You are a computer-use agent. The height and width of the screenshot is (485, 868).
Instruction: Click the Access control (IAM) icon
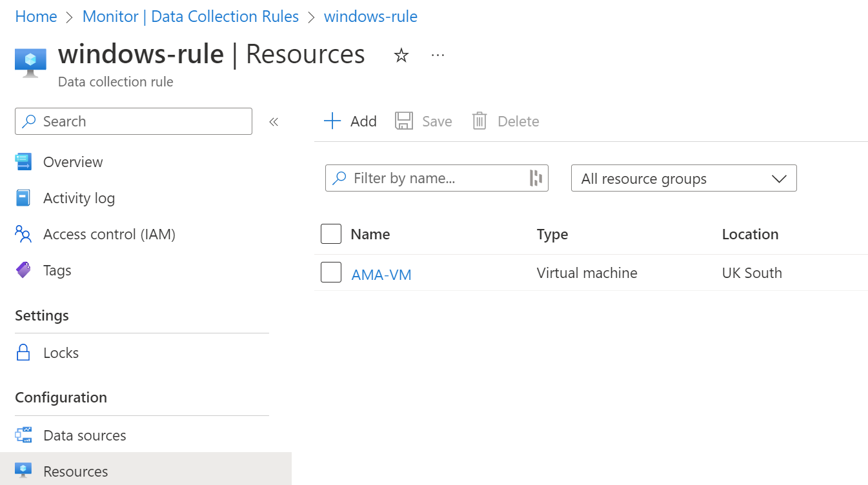pyautogui.click(x=23, y=234)
